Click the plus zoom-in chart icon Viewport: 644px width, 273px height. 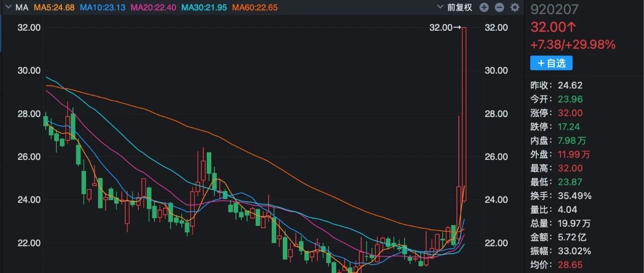point(484,7)
